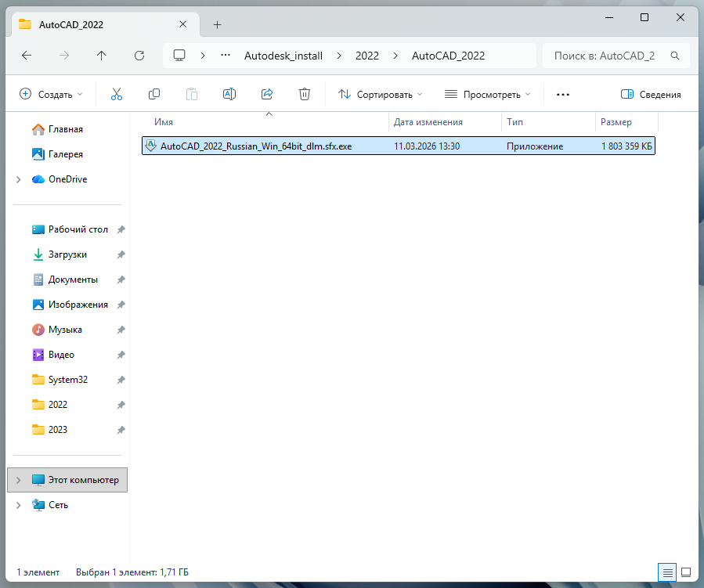Click the Paste clipboard icon
Image resolution: width=704 pixels, height=588 pixels.
(192, 94)
